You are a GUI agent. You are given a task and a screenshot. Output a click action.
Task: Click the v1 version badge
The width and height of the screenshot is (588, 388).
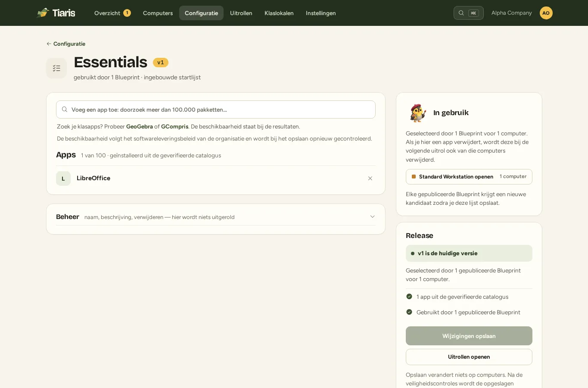161,63
